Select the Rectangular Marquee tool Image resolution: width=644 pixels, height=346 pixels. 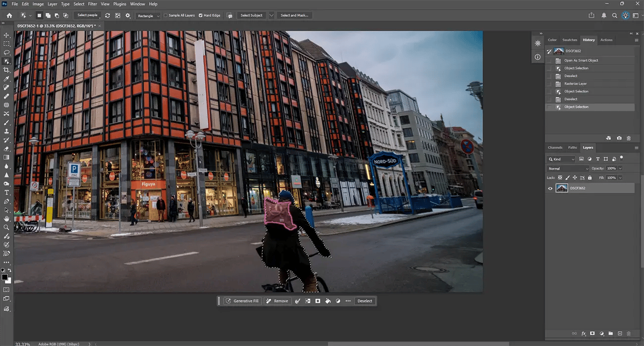6,44
